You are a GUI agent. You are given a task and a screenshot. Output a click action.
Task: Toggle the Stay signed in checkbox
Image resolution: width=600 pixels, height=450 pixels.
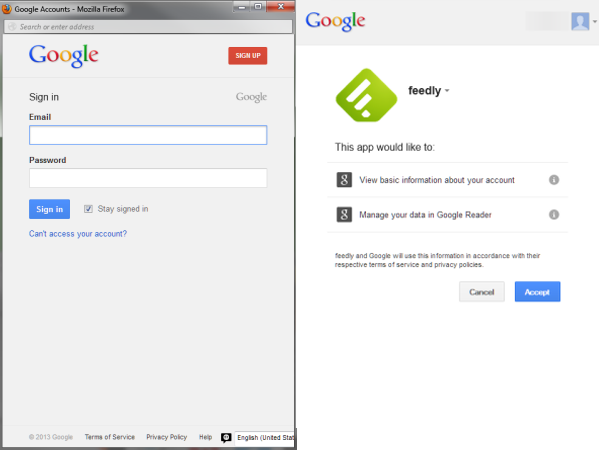[88, 209]
